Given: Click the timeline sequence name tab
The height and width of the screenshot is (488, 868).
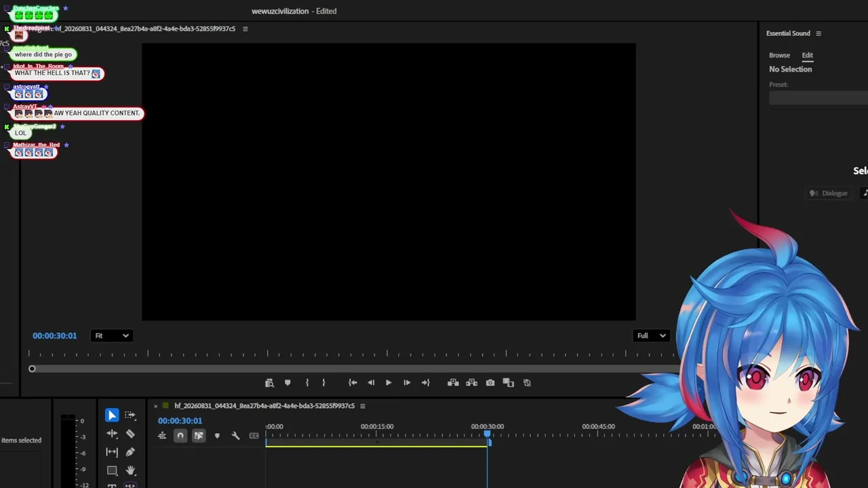Looking at the screenshot, I should 264,406.
